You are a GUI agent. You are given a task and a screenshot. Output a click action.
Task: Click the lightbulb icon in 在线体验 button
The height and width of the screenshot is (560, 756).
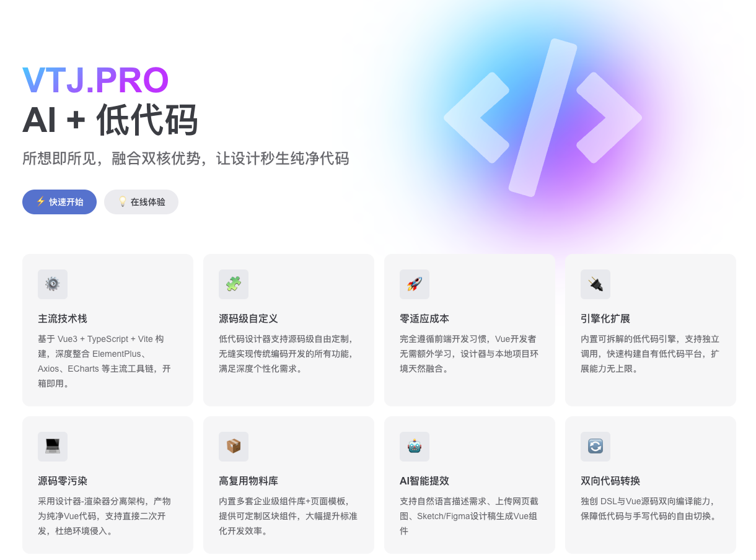(122, 201)
